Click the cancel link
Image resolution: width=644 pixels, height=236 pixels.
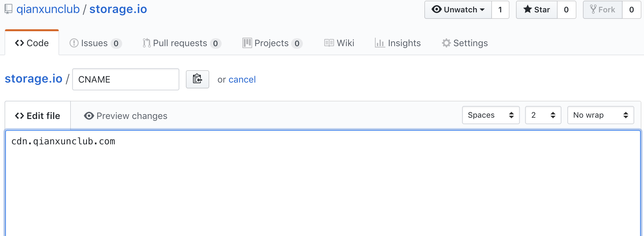tap(242, 79)
